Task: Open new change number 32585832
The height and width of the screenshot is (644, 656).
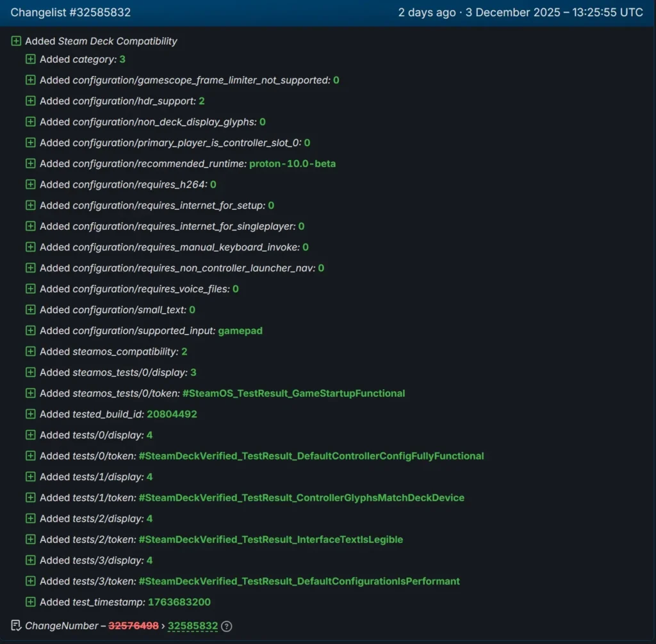Action: [x=192, y=626]
